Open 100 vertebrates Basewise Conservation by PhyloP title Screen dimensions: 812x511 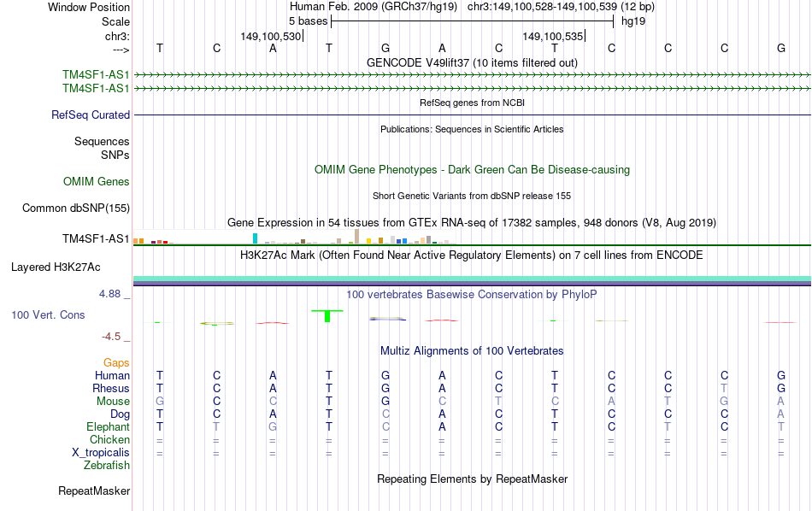tap(472, 295)
